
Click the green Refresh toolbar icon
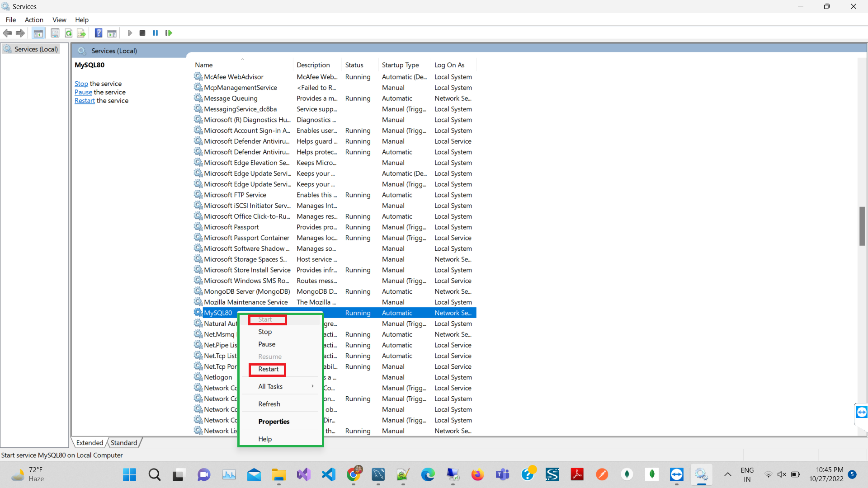(68, 33)
